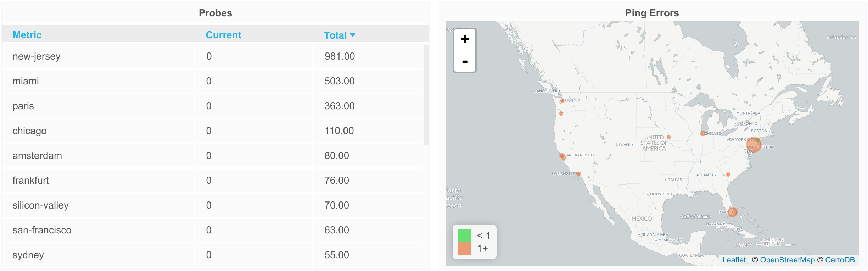Zoom out on the Ping Errors map

[465, 61]
